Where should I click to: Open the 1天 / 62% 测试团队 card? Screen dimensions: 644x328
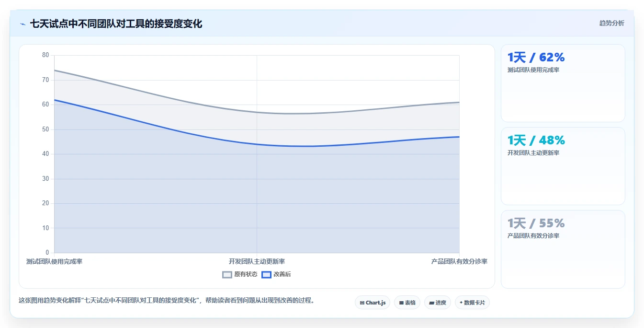pyautogui.click(x=563, y=83)
